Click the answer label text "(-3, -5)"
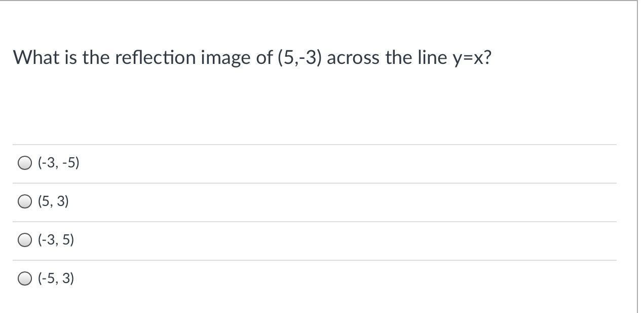644x313 pixels. [x=59, y=163]
